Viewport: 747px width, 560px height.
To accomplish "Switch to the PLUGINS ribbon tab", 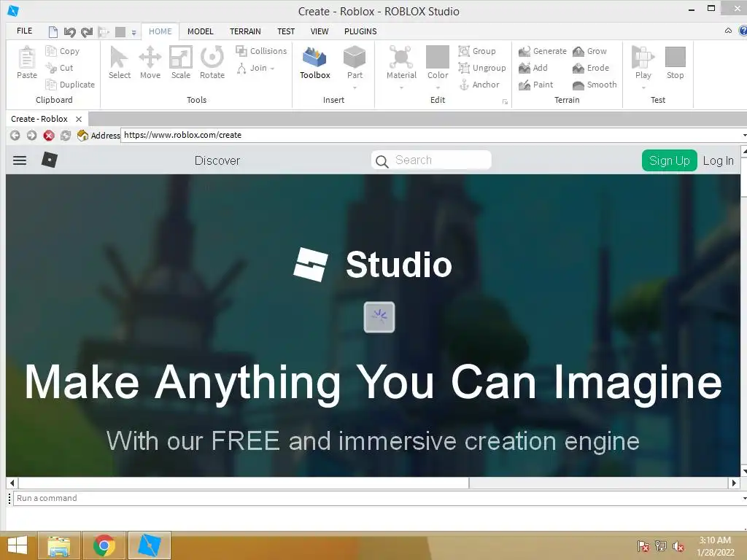I will pos(360,31).
